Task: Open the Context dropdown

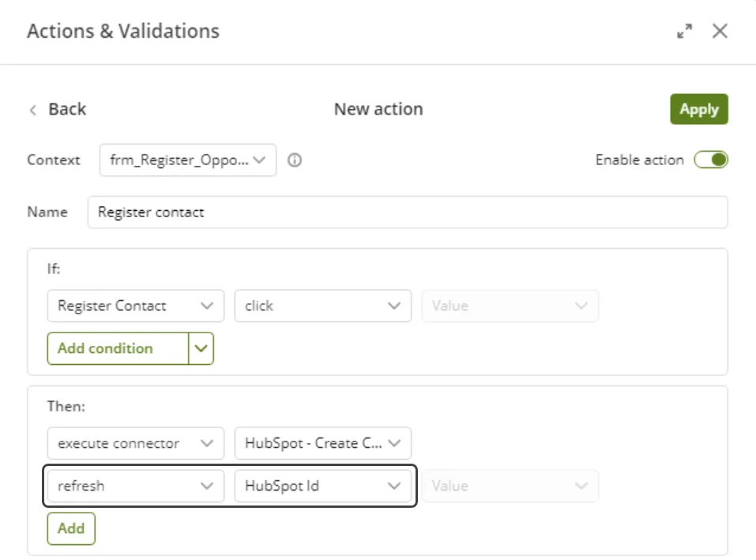Action: click(188, 160)
